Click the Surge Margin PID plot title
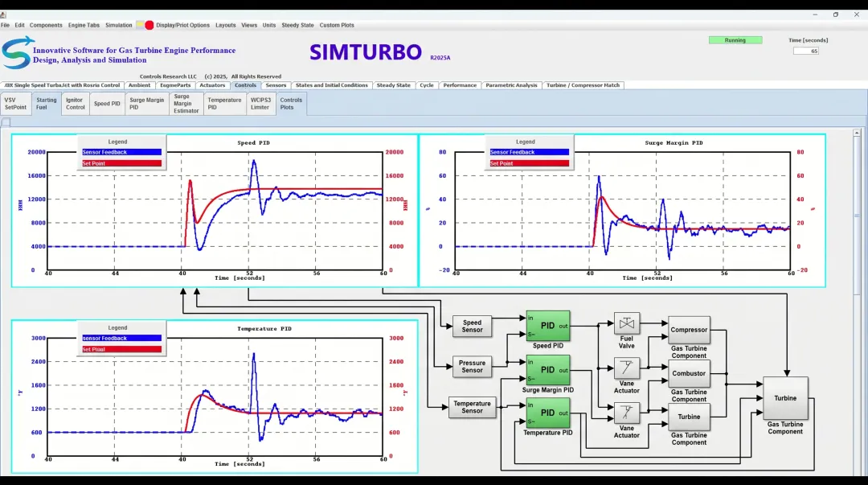868x485 pixels. (674, 143)
